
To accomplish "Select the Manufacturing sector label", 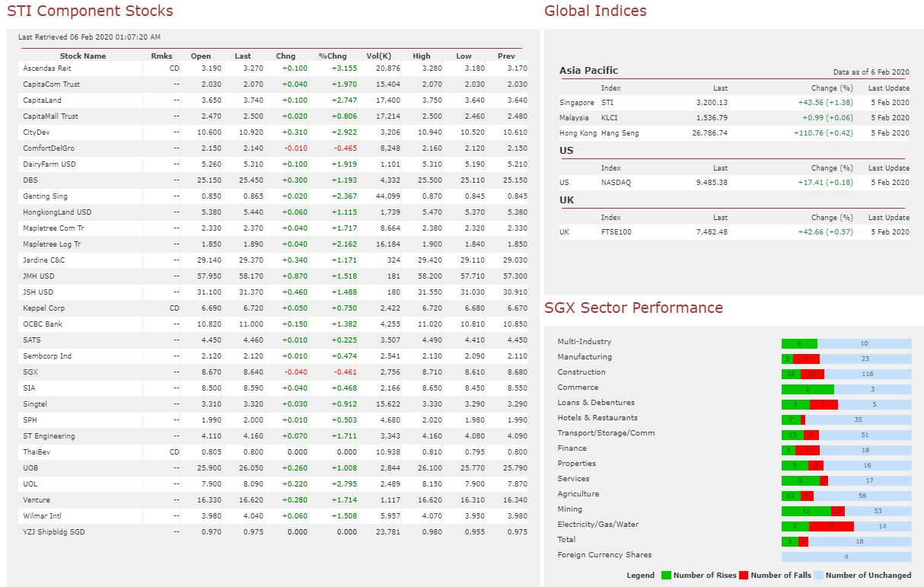I will coord(584,356).
